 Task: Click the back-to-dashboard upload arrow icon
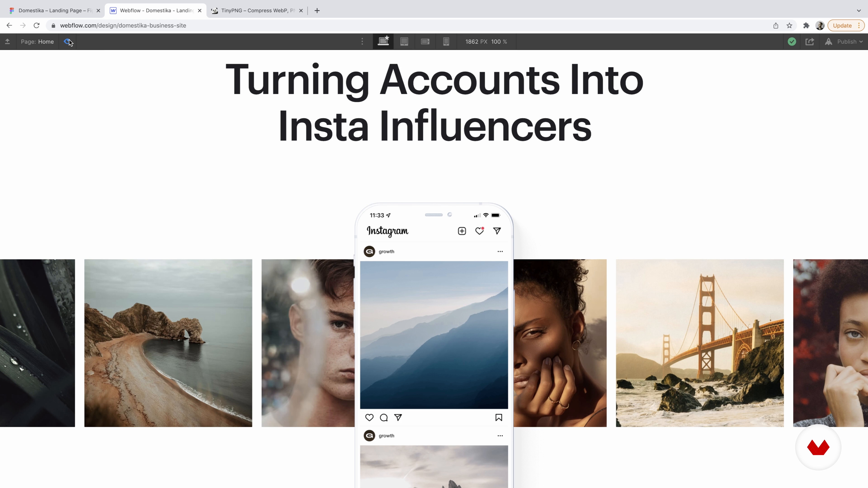tap(7, 41)
